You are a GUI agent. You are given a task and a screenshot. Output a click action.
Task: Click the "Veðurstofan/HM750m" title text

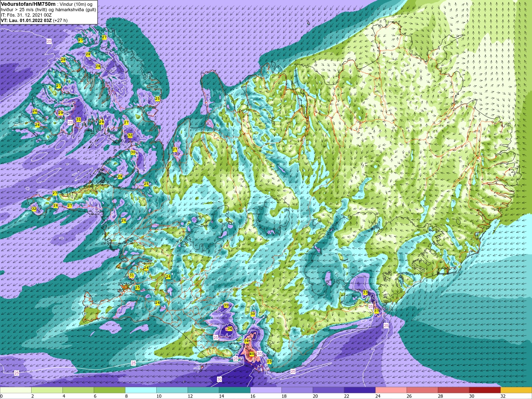[x=28, y=4]
